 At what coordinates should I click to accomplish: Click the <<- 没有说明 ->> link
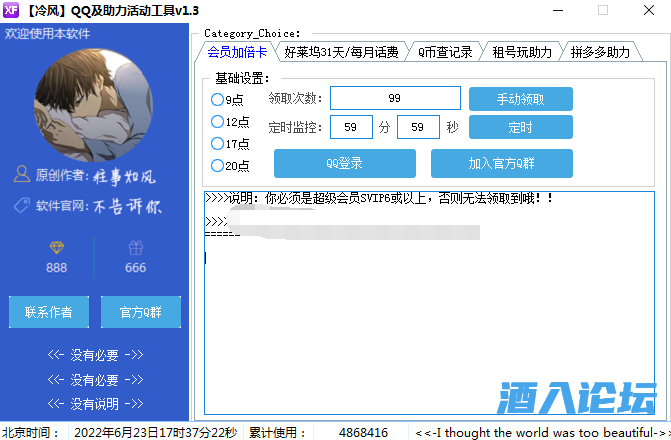point(95,404)
